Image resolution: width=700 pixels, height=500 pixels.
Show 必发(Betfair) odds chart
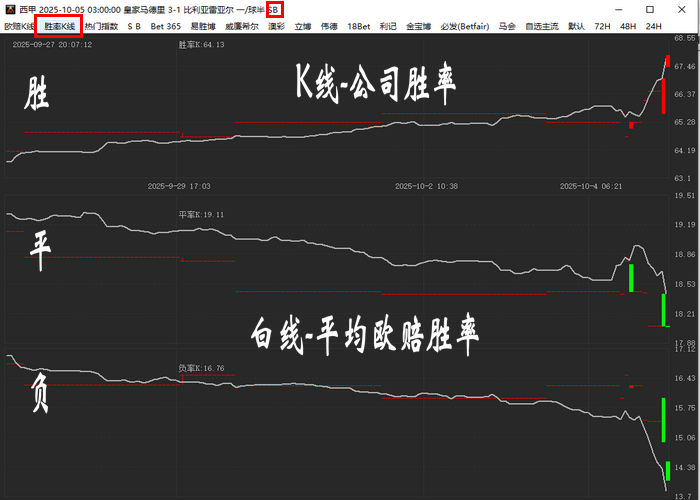point(463,25)
